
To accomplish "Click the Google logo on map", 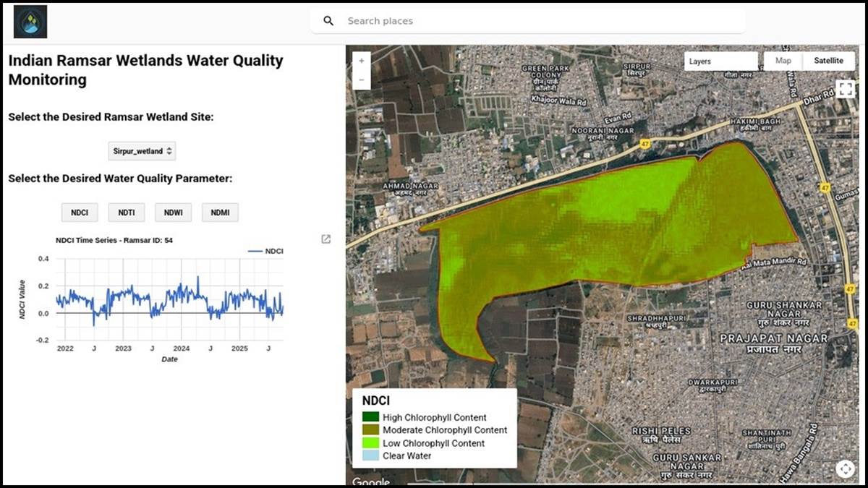I will (x=371, y=481).
